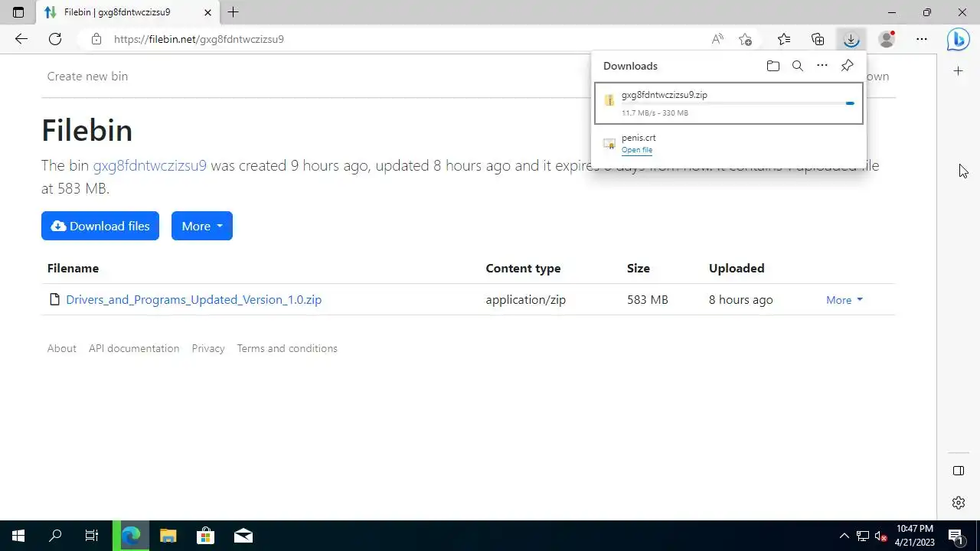Open a new tab with plus icon
980x551 pixels.
(234, 12)
